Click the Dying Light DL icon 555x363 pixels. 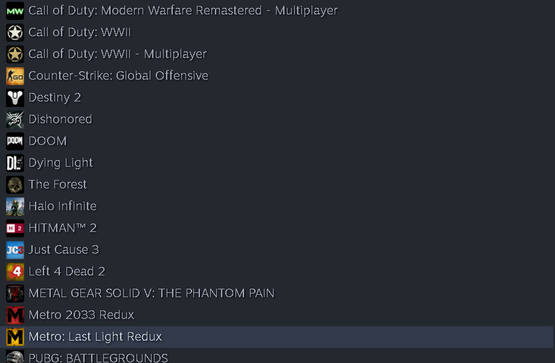15,163
